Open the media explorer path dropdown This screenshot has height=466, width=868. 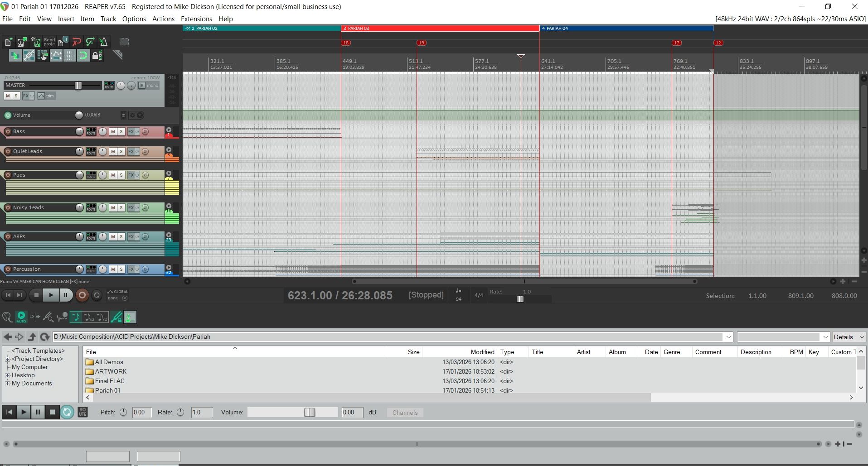tap(728, 337)
